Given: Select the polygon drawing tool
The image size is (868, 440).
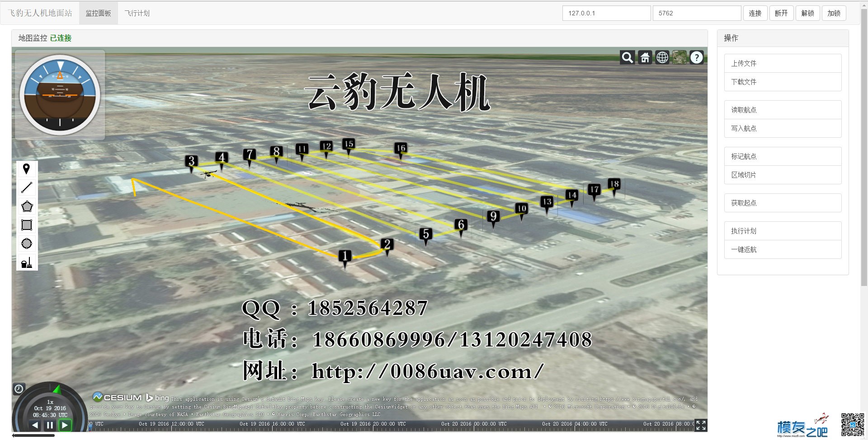Looking at the screenshot, I should point(27,206).
